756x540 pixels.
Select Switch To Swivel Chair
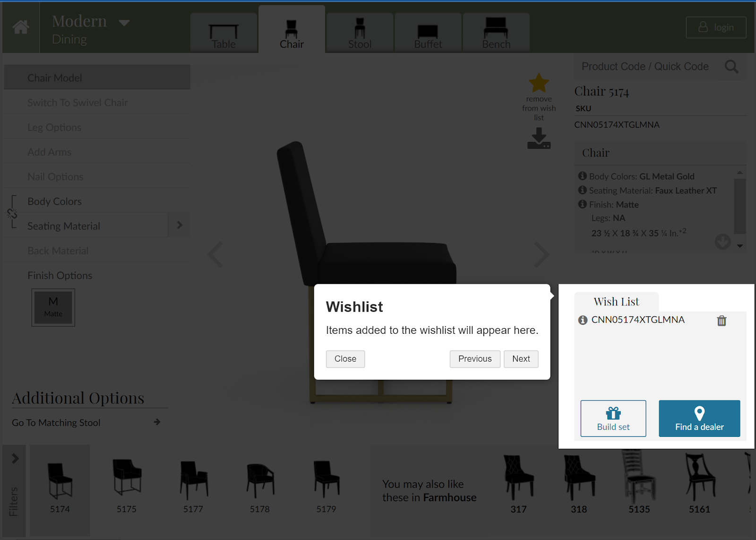coord(97,103)
